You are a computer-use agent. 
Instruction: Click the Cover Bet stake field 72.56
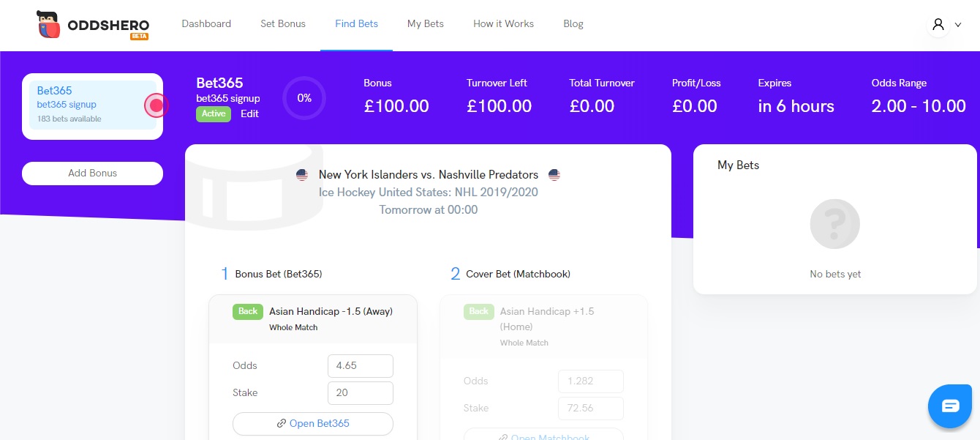click(x=591, y=408)
